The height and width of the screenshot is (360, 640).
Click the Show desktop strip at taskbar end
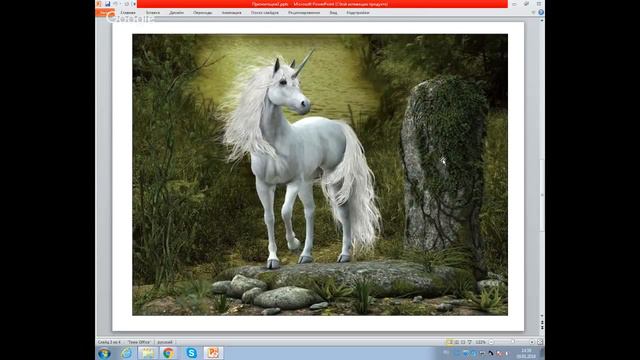coord(542,353)
